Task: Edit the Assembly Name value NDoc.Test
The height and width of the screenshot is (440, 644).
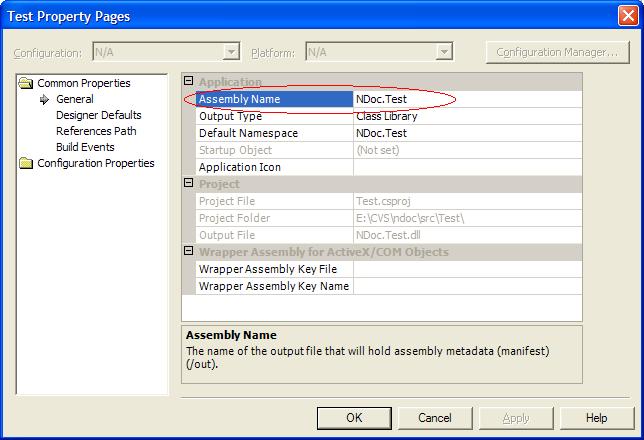Action: point(467,99)
